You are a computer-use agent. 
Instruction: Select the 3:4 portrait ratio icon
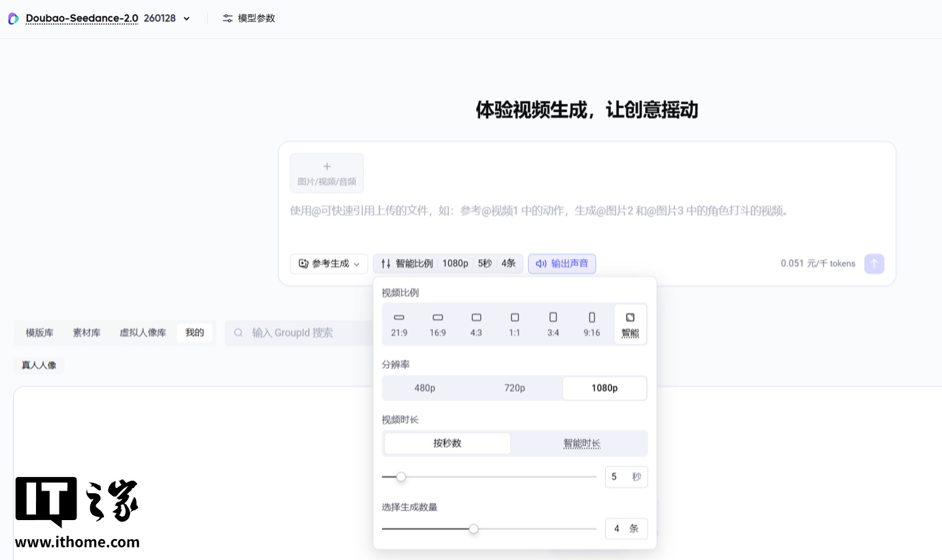pos(553,323)
